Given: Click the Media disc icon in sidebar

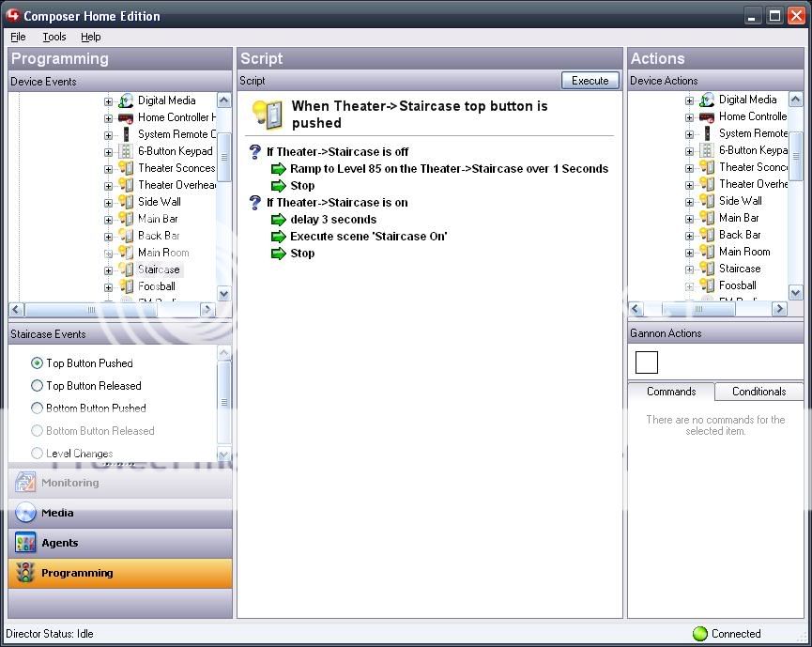Looking at the screenshot, I should point(25,513).
